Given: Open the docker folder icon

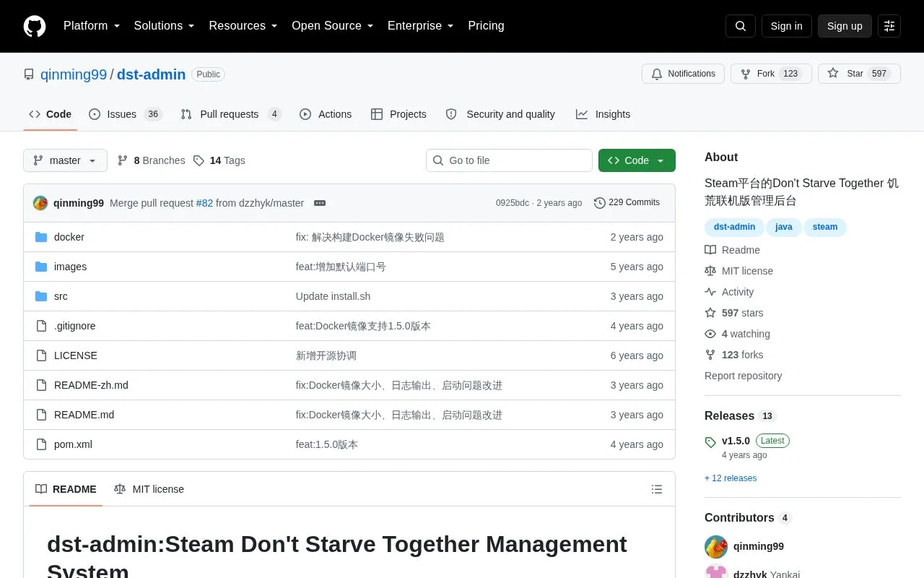Looking at the screenshot, I should (41, 237).
